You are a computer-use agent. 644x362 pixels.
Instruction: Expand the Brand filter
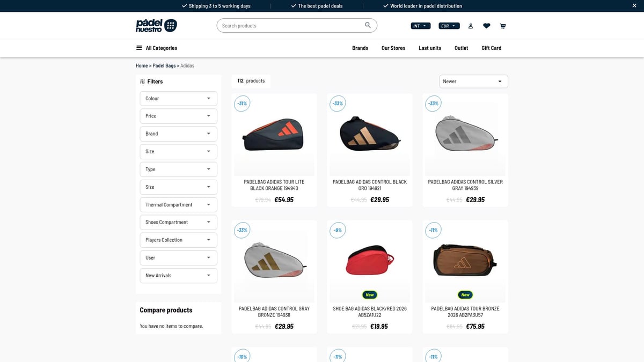click(179, 134)
